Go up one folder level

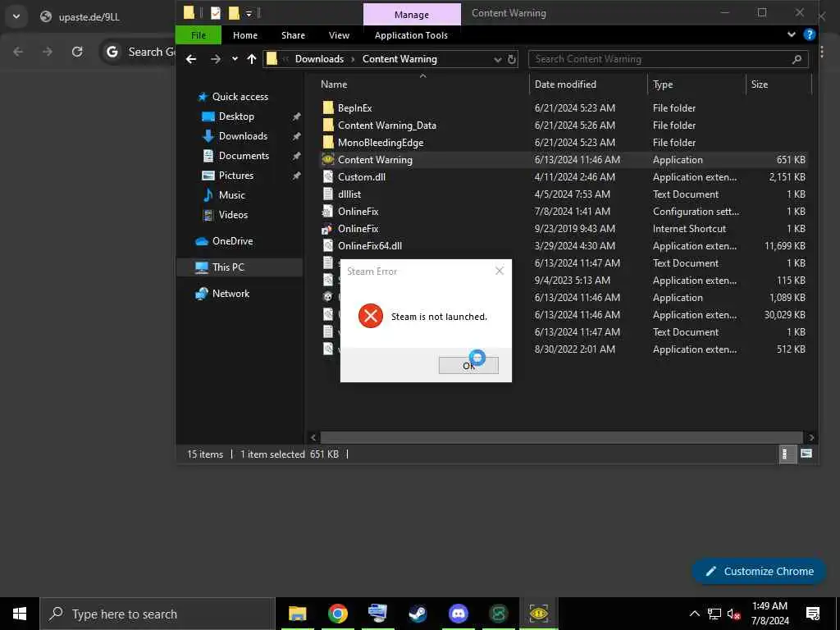coord(252,59)
